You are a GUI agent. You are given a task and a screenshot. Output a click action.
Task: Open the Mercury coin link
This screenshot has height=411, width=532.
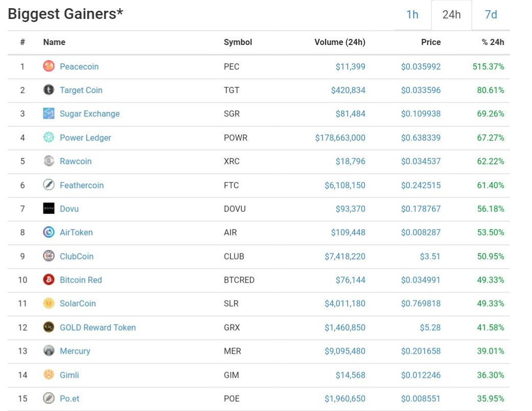(x=75, y=351)
